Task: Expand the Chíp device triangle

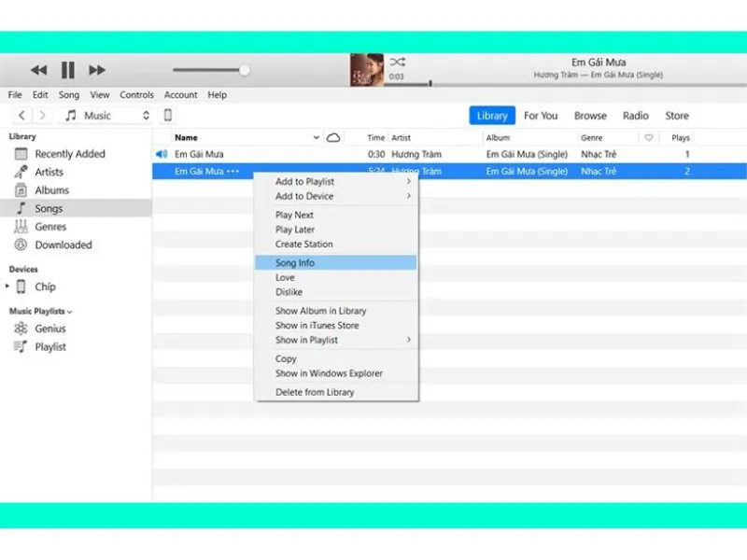Action: click(x=7, y=287)
